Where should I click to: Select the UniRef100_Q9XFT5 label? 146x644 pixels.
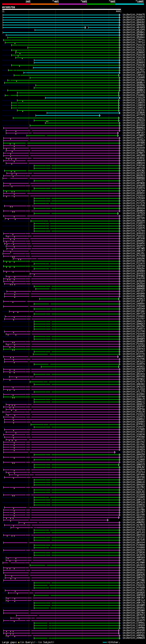tap(134, 72)
